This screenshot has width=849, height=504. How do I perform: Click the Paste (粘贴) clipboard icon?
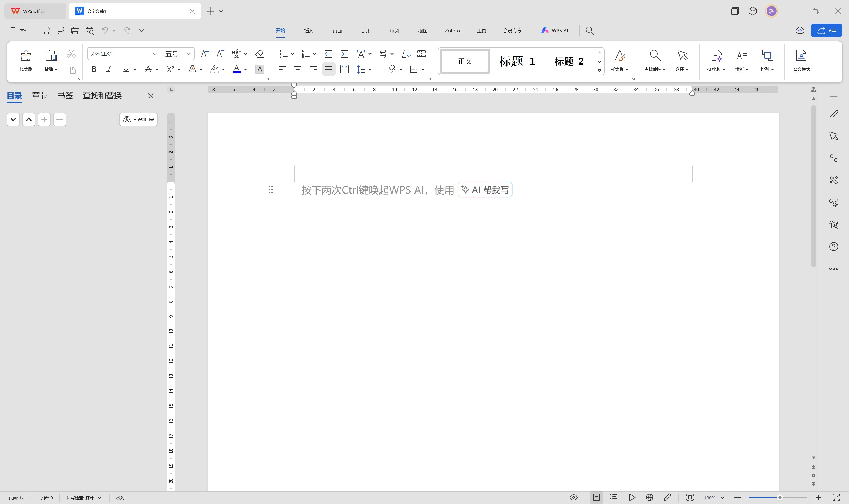tap(51, 55)
